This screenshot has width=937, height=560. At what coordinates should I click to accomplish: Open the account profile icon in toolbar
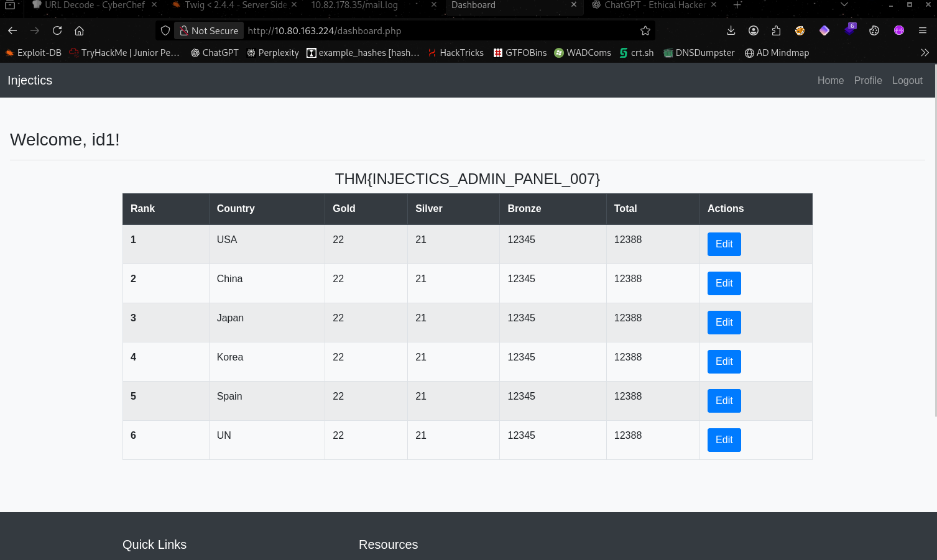754,30
